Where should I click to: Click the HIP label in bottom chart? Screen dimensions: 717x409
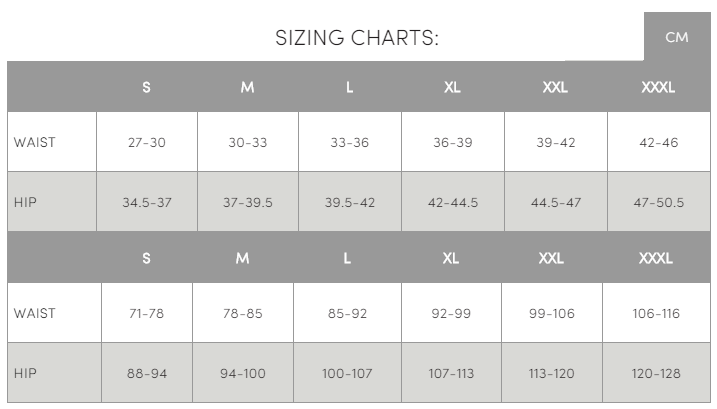click(25, 373)
